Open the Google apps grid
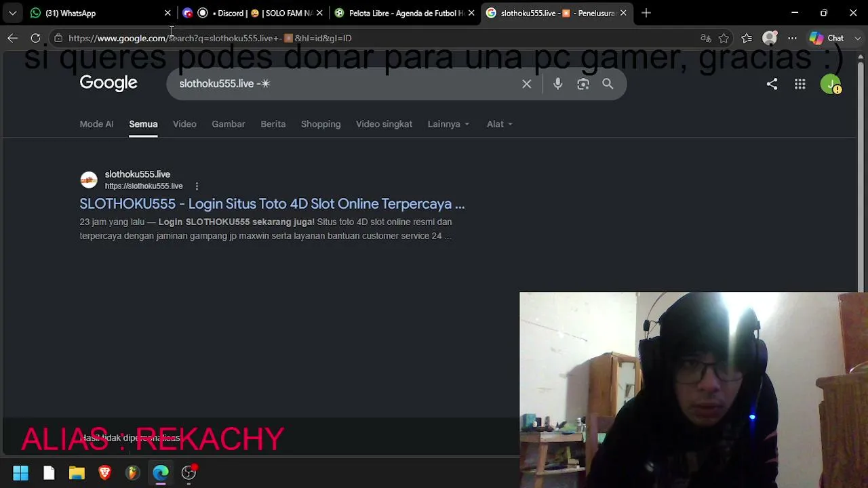This screenshot has height=488, width=868. 800,84
